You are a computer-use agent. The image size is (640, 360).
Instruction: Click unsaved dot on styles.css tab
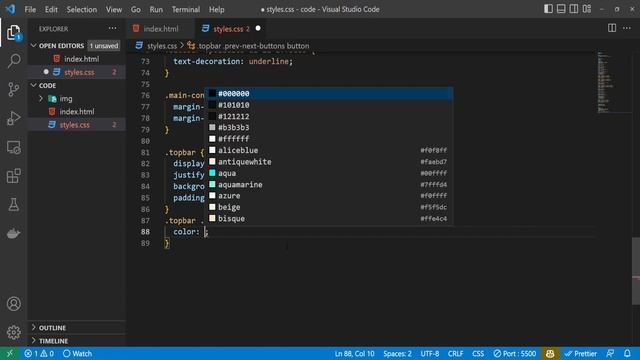pyautogui.click(x=258, y=29)
